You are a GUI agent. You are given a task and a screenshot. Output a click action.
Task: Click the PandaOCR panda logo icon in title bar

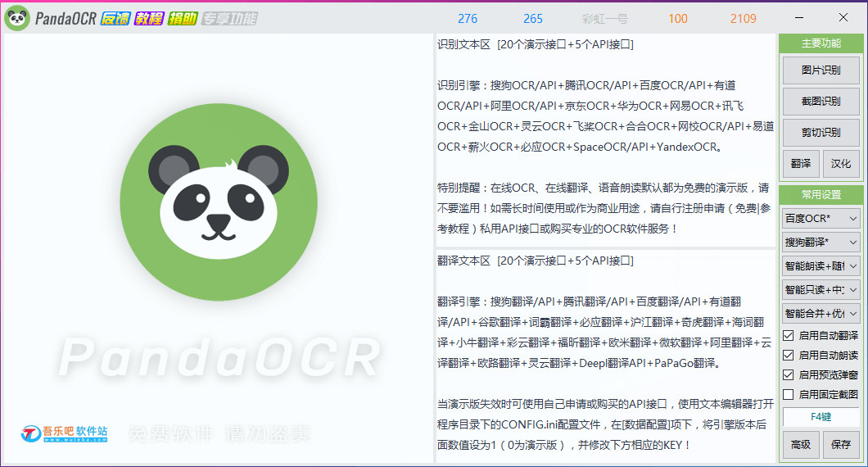(17, 18)
